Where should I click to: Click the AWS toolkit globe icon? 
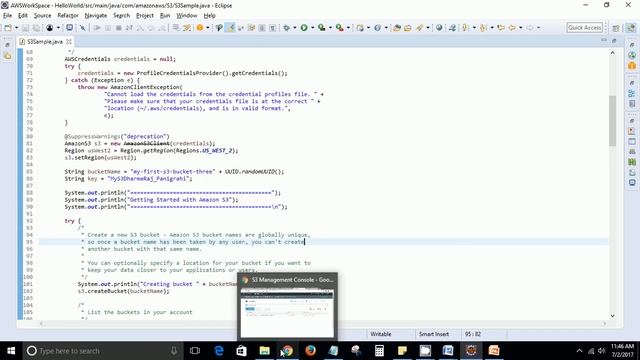[49, 28]
